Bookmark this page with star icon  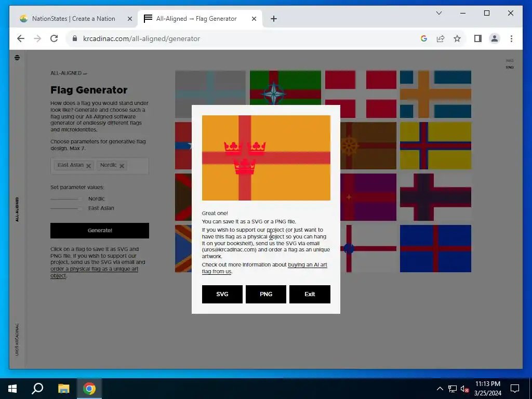point(457,38)
